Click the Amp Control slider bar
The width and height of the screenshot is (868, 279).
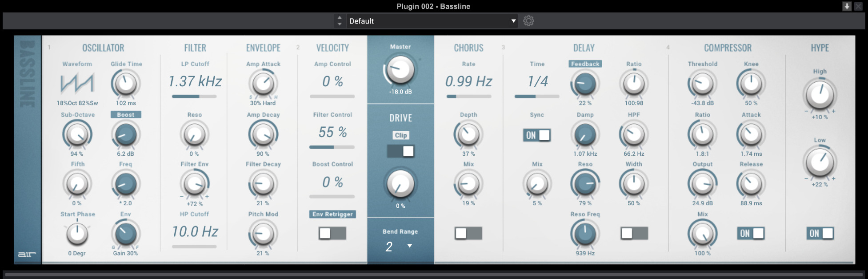click(x=332, y=96)
